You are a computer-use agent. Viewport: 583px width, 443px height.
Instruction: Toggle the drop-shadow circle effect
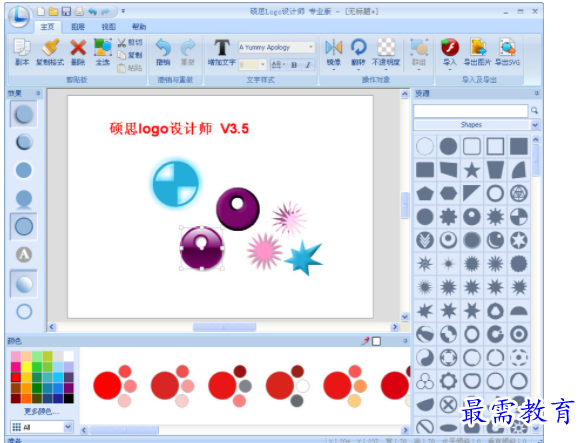24,142
